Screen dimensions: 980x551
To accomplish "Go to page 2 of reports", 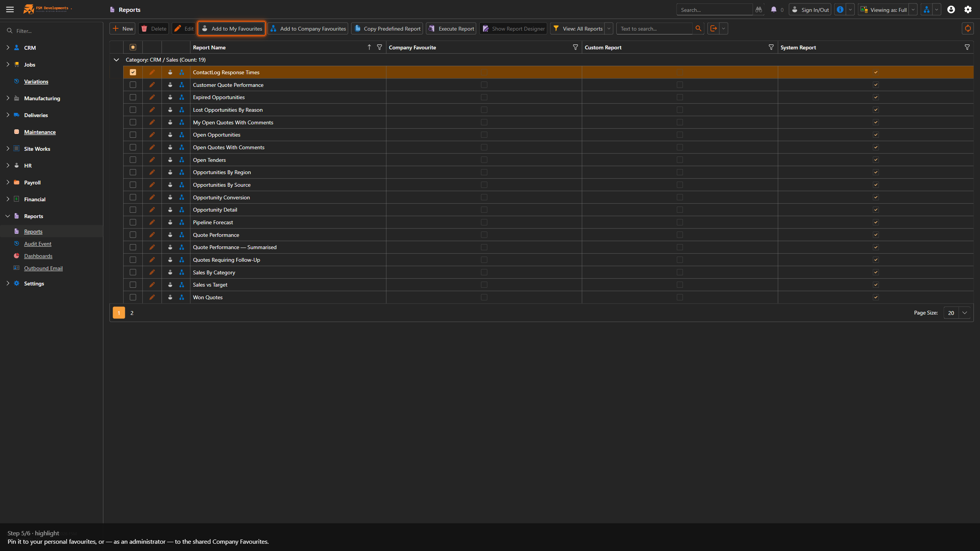I will (x=132, y=313).
